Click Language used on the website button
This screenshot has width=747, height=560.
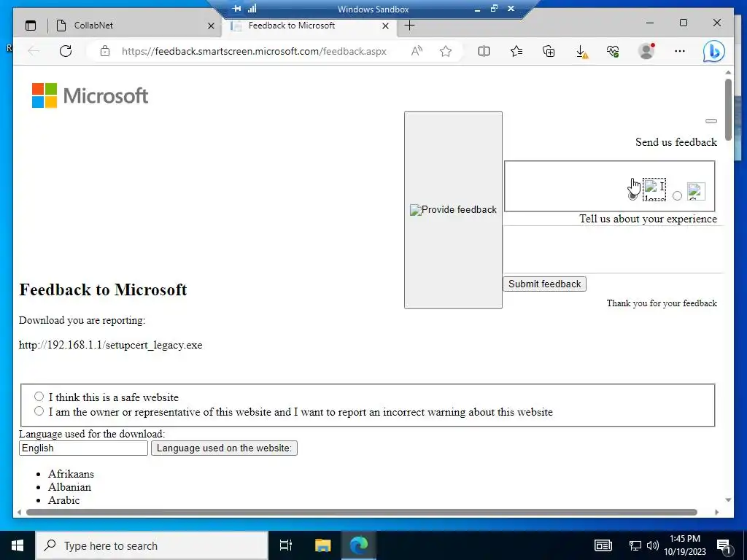[x=224, y=448]
